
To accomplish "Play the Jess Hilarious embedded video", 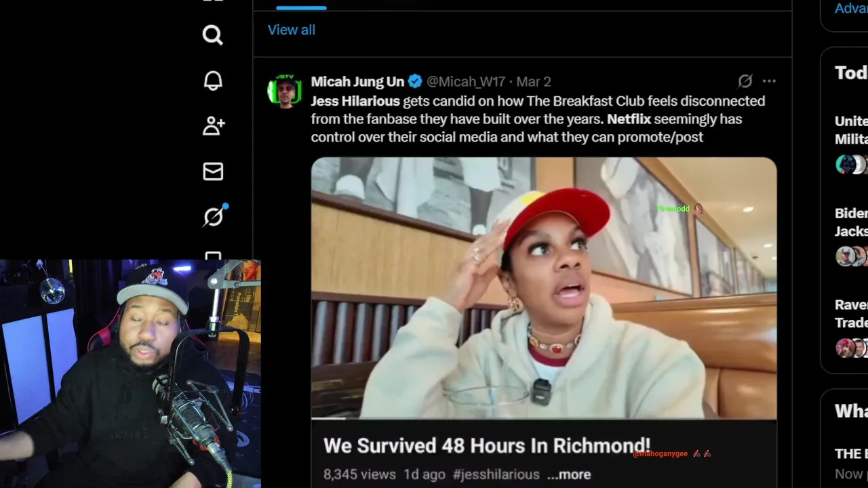I will pyautogui.click(x=544, y=288).
